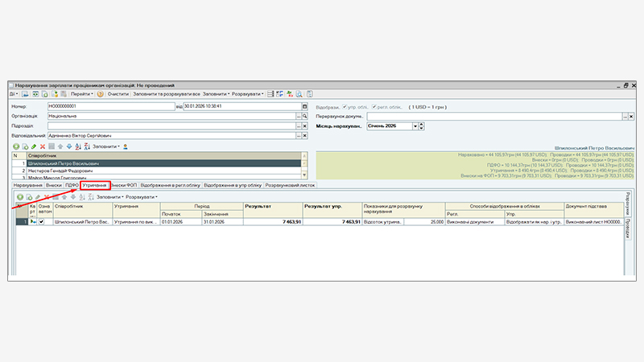Click the green add employee icon
The width and height of the screenshot is (644, 362).
point(16,146)
